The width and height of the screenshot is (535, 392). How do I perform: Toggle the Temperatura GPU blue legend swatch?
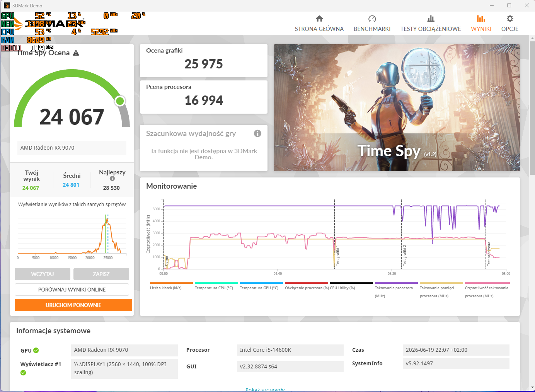point(261,283)
